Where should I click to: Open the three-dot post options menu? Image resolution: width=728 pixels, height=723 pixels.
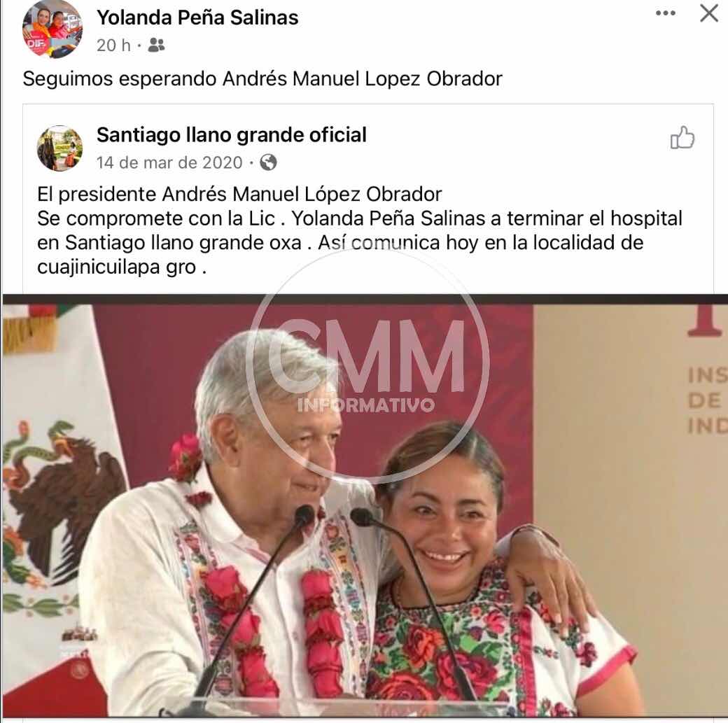665,13
